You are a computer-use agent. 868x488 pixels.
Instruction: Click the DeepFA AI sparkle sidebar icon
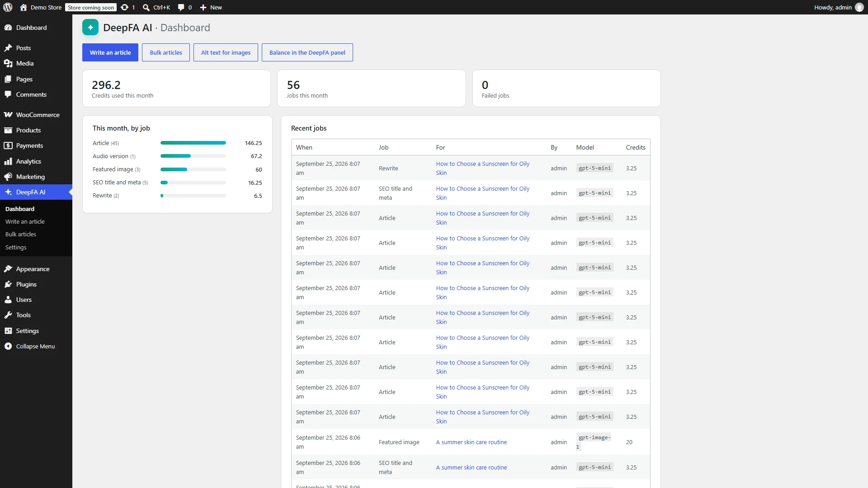8,192
